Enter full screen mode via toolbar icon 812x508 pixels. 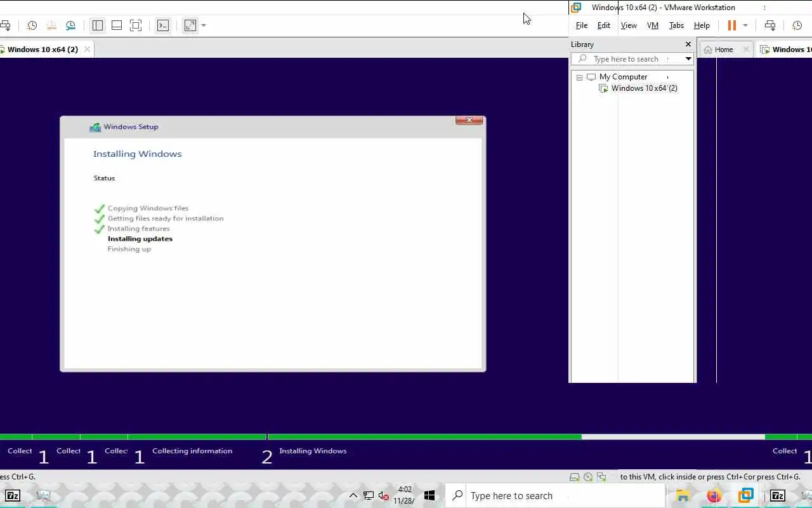click(x=136, y=25)
